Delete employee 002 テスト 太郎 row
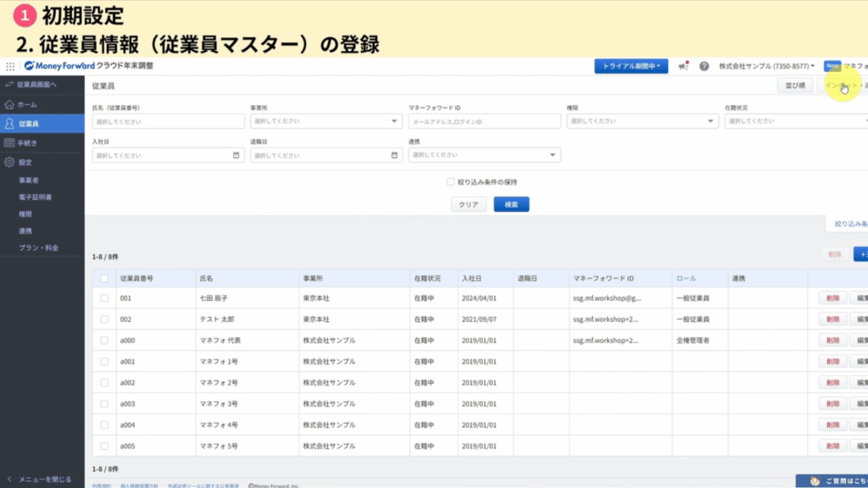Viewport: 868px width, 488px height. [x=832, y=319]
